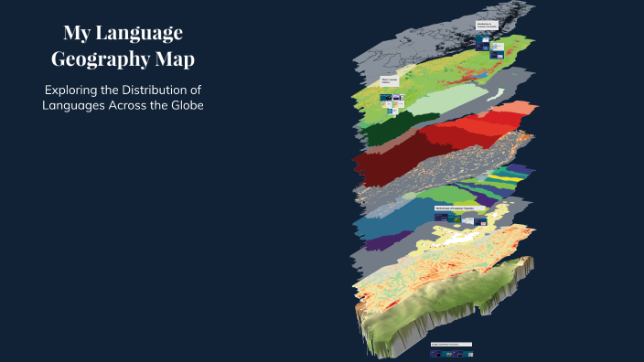This screenshot has width=644, height=362.
Task: Open the white slide thumbnail in the Introduction cluster
Action: click(x=497, y=47)
